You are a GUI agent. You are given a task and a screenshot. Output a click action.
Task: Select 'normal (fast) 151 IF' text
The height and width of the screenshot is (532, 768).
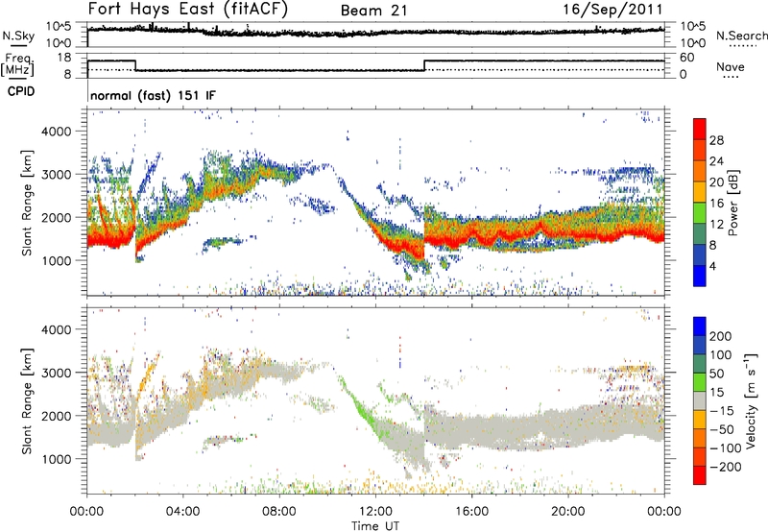point(153,95)
